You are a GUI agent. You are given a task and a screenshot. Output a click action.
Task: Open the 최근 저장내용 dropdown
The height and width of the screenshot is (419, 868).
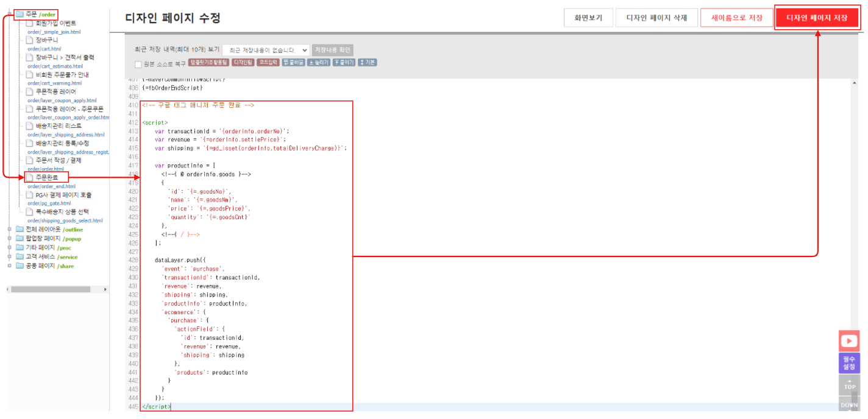point(266,50)
